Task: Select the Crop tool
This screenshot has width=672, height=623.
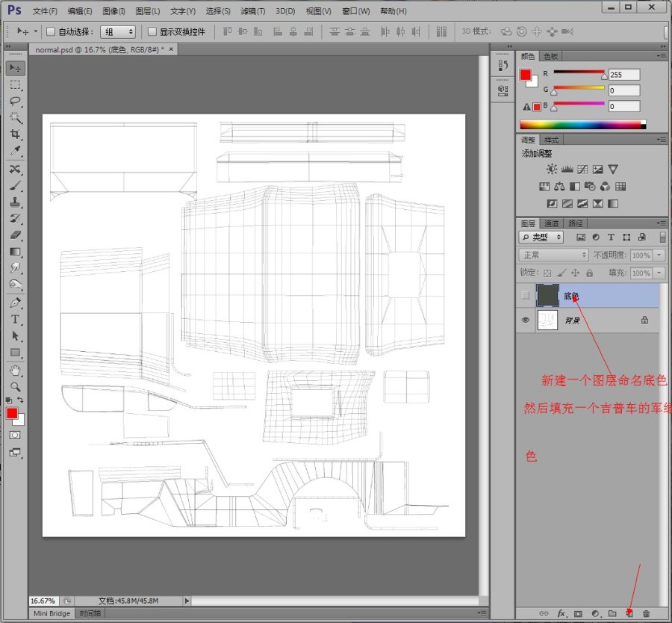Action: point(15,134)
